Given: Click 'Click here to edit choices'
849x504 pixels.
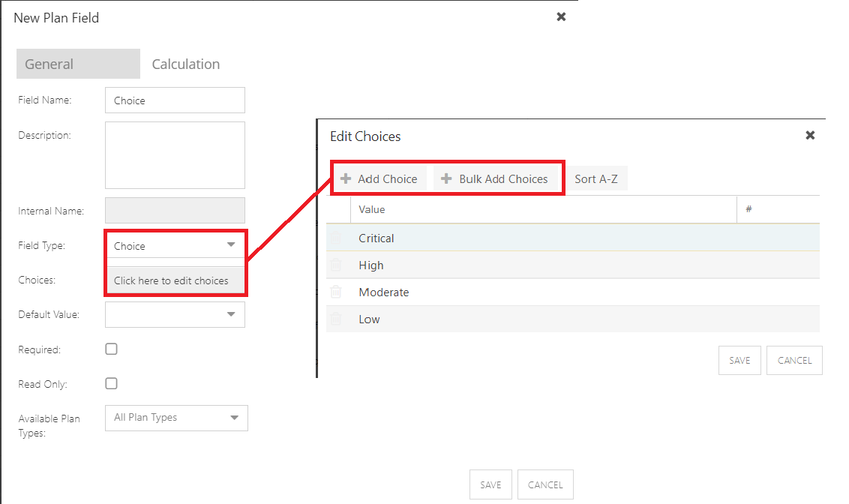Looking at the screenshot, I should tap(175, 280).
